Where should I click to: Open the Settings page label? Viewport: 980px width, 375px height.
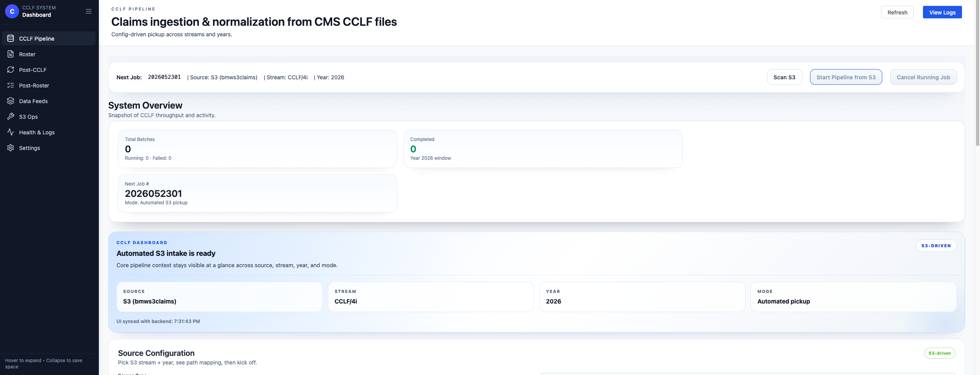[x=29, y=148]
